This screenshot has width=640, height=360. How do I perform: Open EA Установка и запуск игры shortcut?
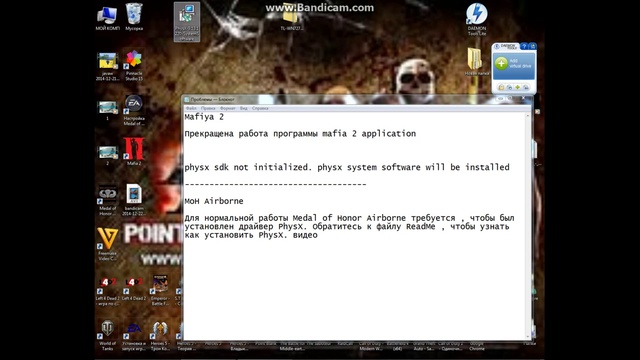point(134,336)
